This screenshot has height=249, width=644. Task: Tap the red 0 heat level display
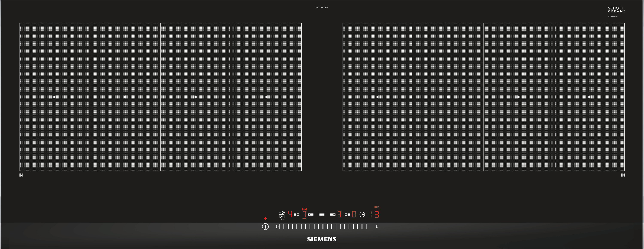coord(354,214)
